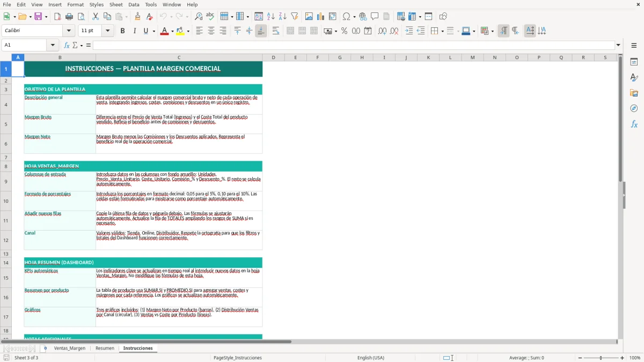Screen dimensions: 644x362
Task: Click zoom in plus button
Action: coord(623,358)
